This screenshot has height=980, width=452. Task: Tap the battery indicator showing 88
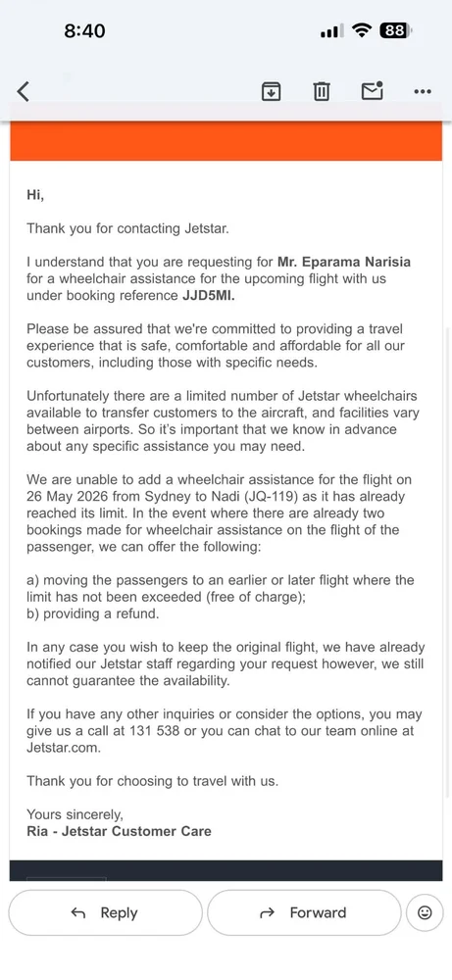pyautogui.click(x=395, y=30)
